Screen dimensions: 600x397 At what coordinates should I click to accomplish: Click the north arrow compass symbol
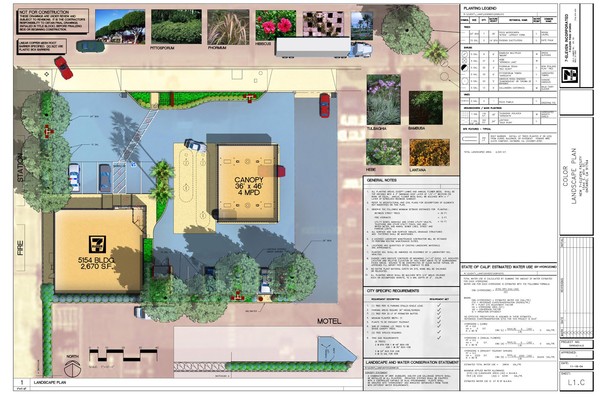(x=72, y=368)
